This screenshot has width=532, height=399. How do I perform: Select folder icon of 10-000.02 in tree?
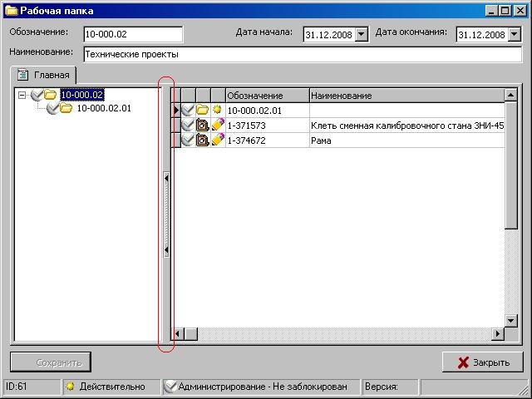(50, 95)
